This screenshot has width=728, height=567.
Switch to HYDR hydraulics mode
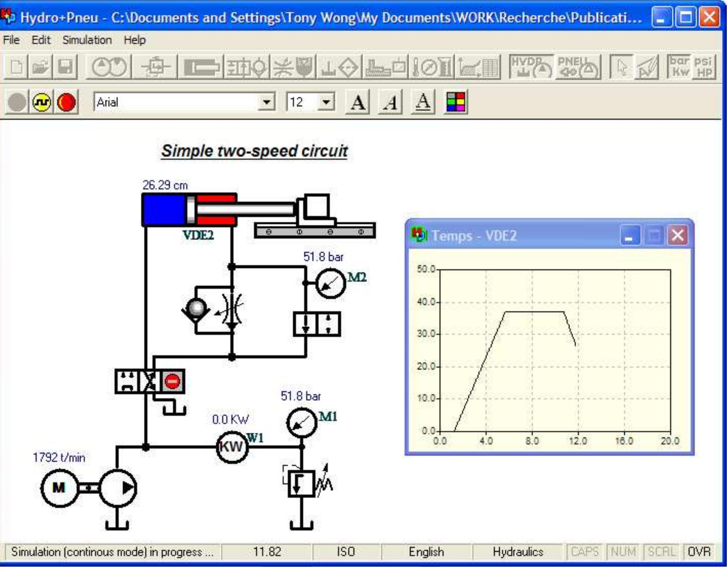coord(531,67)
